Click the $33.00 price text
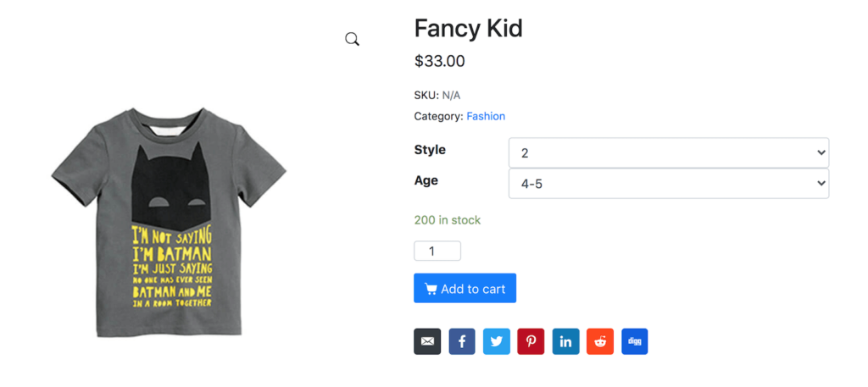 click(x=439, y=61)
